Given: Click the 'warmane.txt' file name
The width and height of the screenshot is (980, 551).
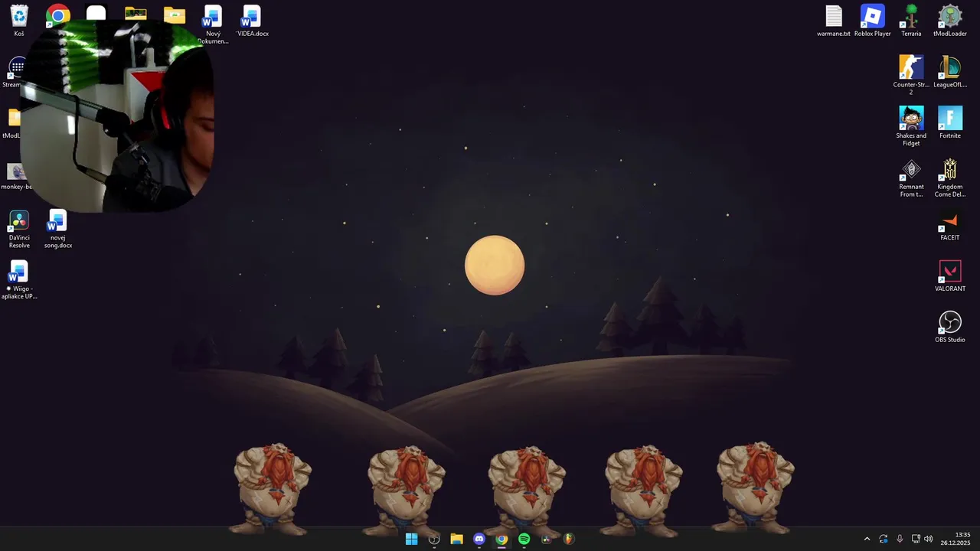Looking at the screenshot, I should click(x=834, y=34).
